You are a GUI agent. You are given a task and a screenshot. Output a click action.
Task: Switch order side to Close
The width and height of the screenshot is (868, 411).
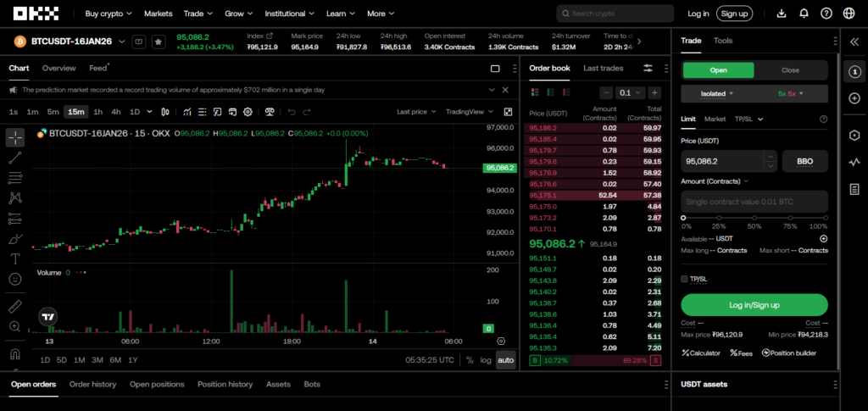coord(790,70)
